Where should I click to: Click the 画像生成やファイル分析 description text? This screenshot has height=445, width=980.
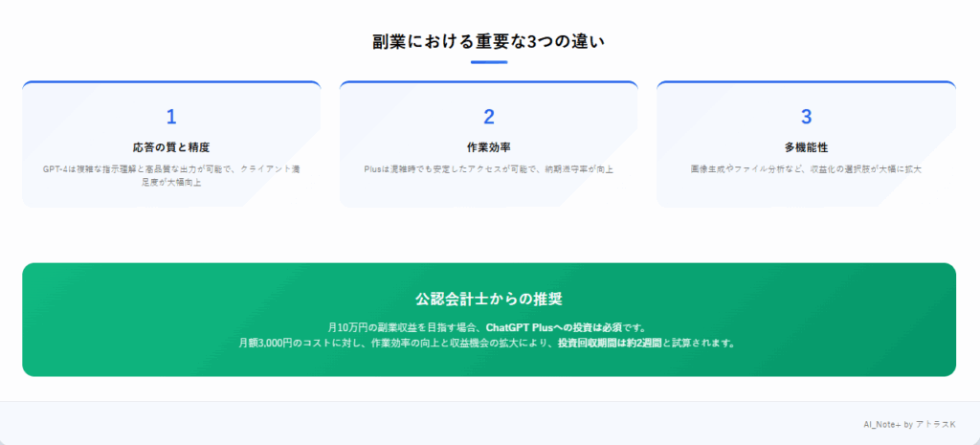click(806, 169)
